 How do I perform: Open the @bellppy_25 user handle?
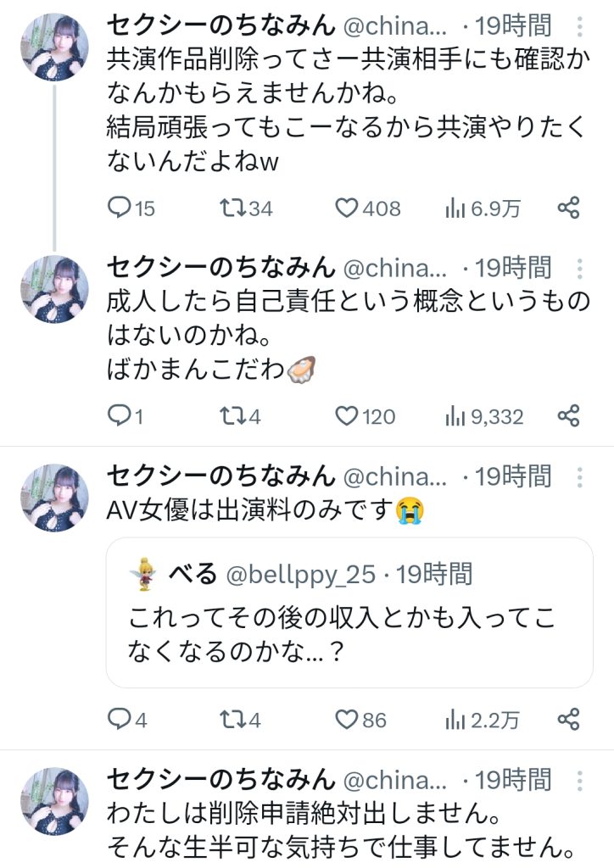[x=300, y=574]
